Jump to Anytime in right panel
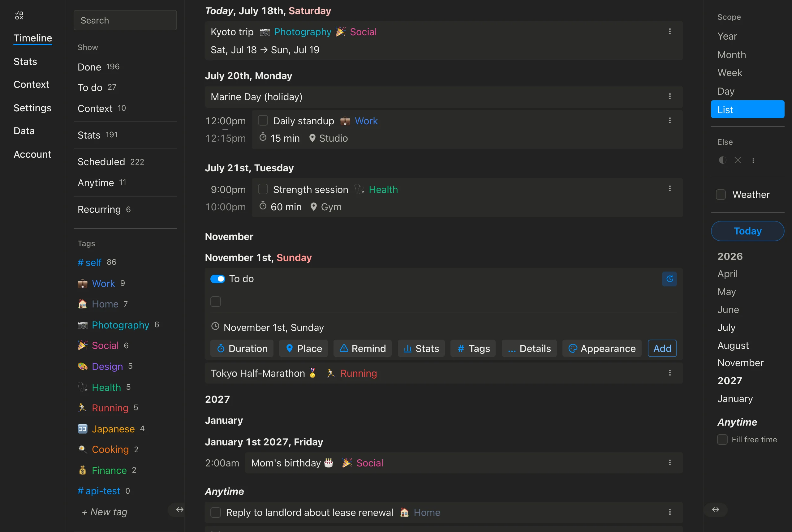Screen dimensions: 792x532 tap(737, 422)
